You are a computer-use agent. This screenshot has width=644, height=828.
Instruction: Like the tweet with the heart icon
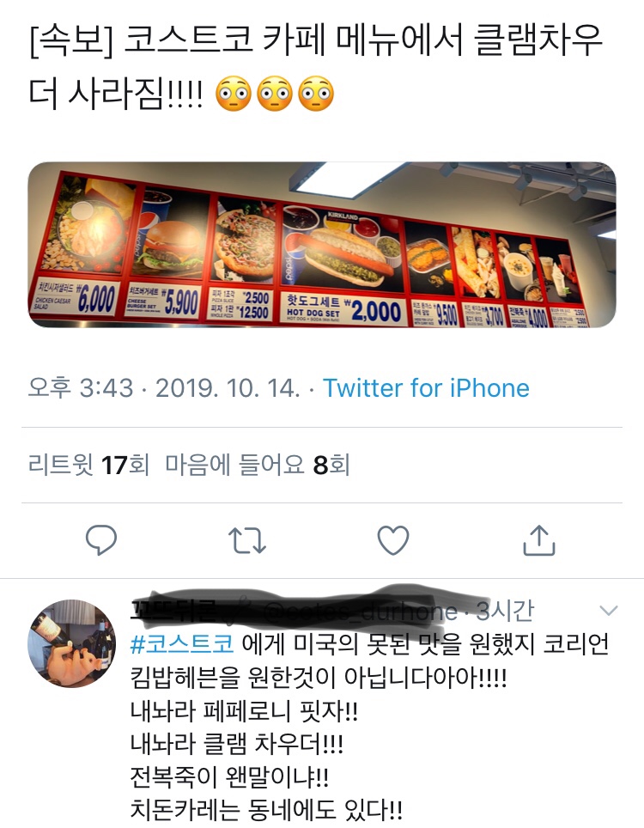[x=393, y=540]
